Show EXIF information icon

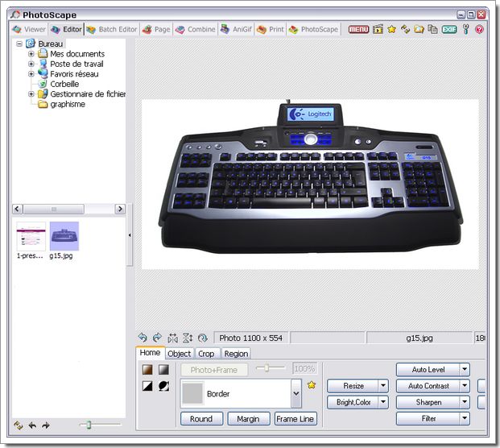tap(449, 29)
